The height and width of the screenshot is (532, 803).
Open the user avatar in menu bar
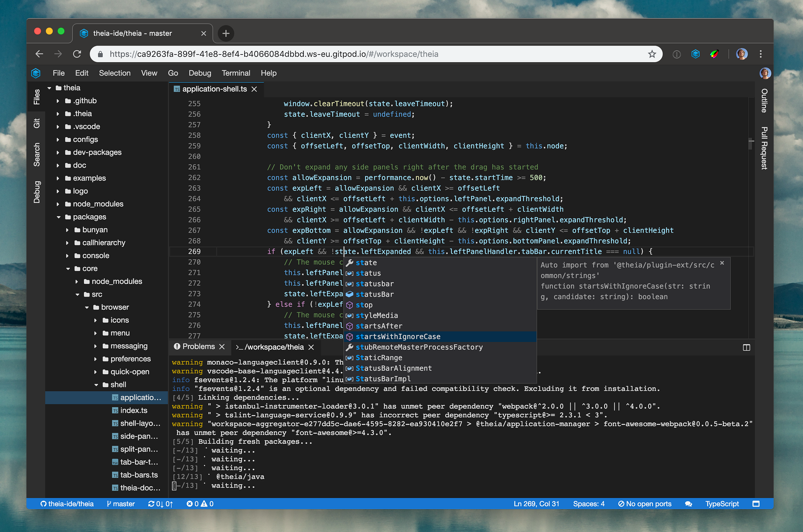point(765,73)
